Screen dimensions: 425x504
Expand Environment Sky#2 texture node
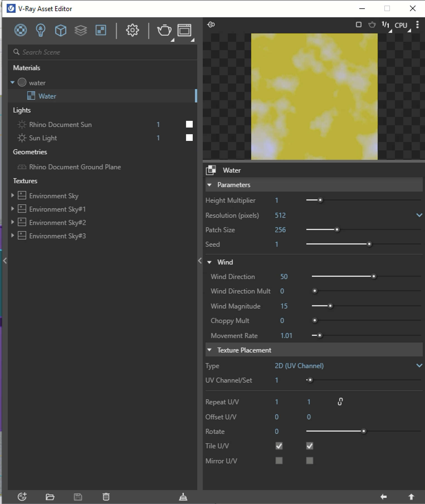click(12, 222)
